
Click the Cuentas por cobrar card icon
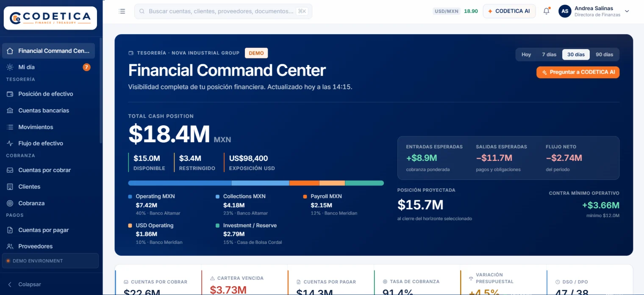[126, 282]
